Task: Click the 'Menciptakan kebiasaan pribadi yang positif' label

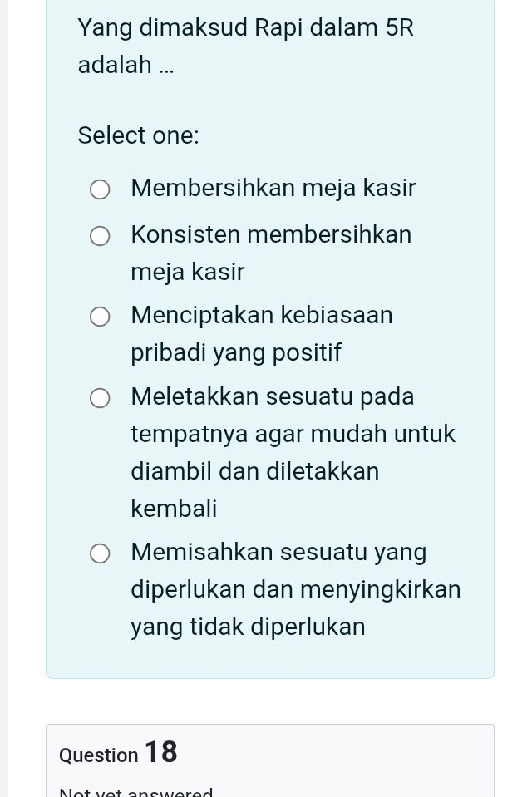Action: pos(261,315)
